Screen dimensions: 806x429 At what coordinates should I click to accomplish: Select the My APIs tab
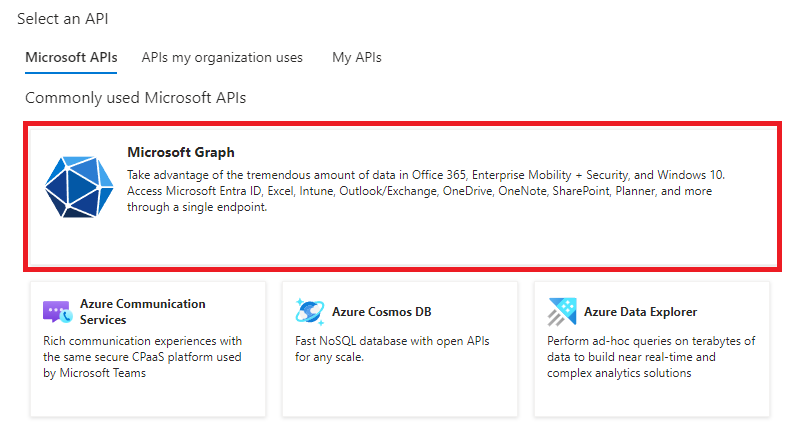[357, 57]
